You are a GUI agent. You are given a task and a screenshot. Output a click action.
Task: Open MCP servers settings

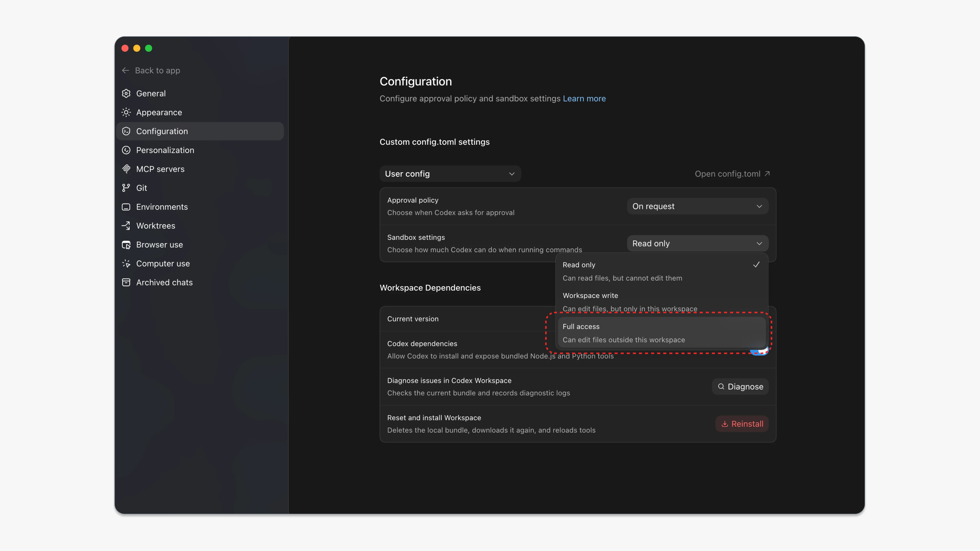200,169
